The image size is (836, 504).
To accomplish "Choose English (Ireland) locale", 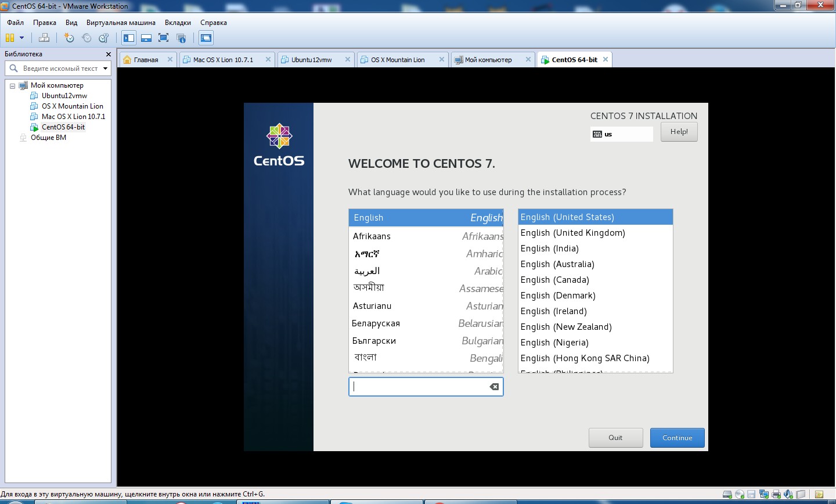I will [x=595, y=311].
